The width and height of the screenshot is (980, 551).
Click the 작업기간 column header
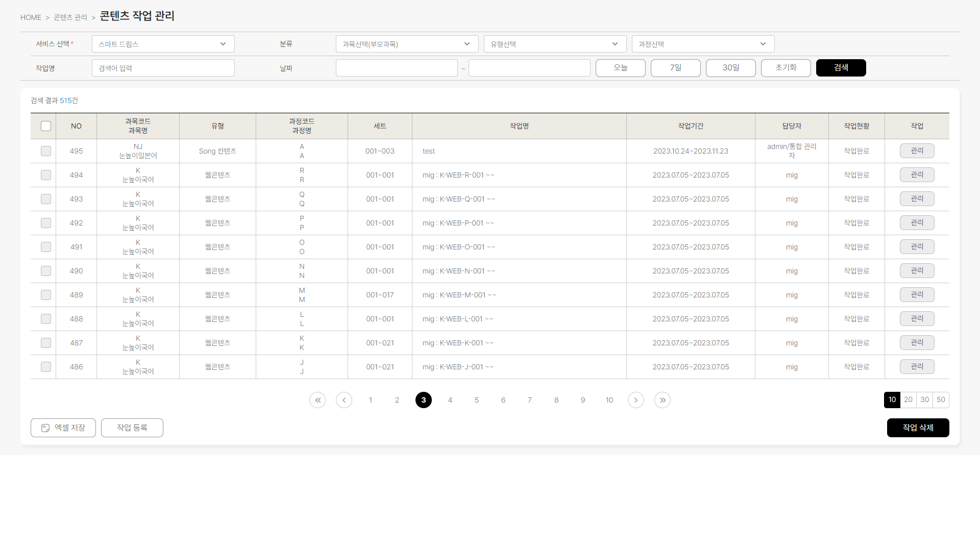click(x=691, y=126)
